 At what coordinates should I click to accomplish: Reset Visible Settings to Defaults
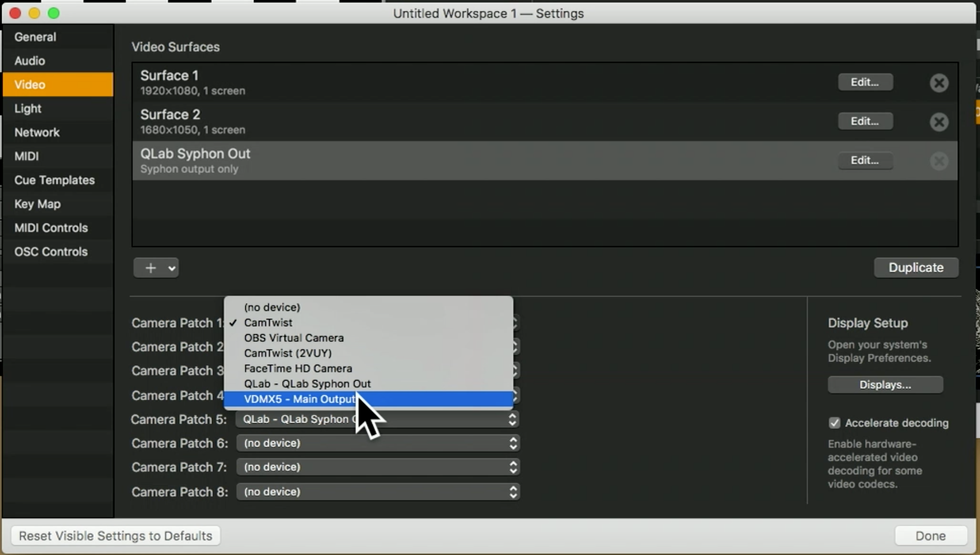point(115,535)
